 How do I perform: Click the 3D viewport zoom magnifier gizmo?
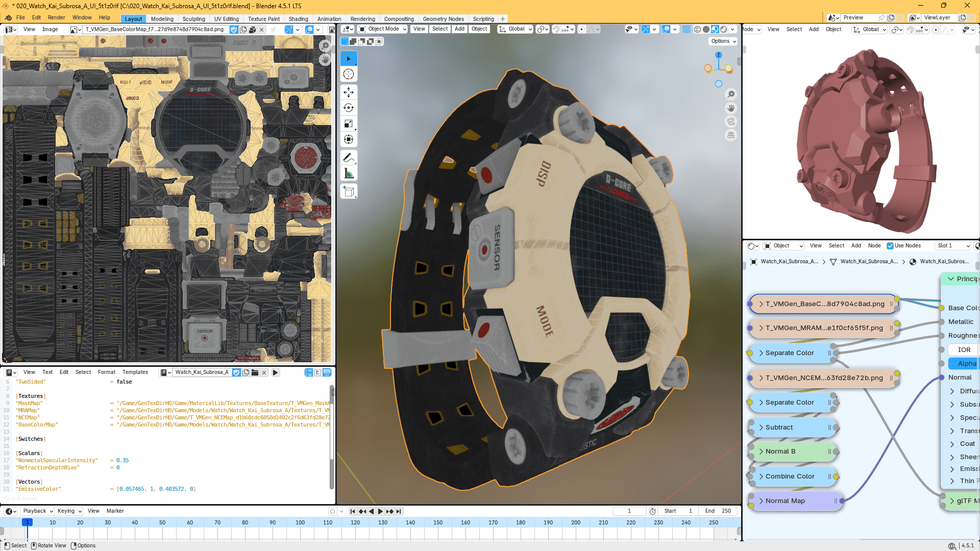point(731,94)
